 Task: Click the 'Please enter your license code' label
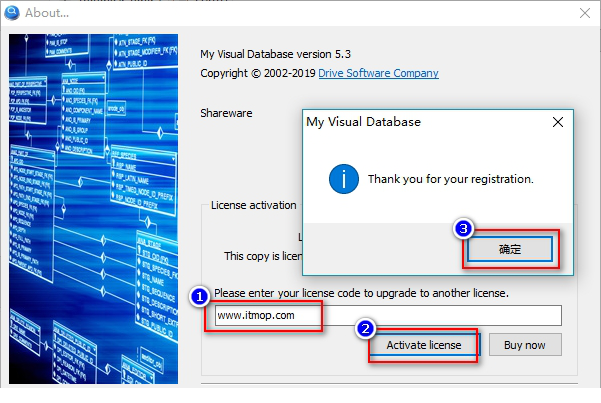[x=361, y=293]
